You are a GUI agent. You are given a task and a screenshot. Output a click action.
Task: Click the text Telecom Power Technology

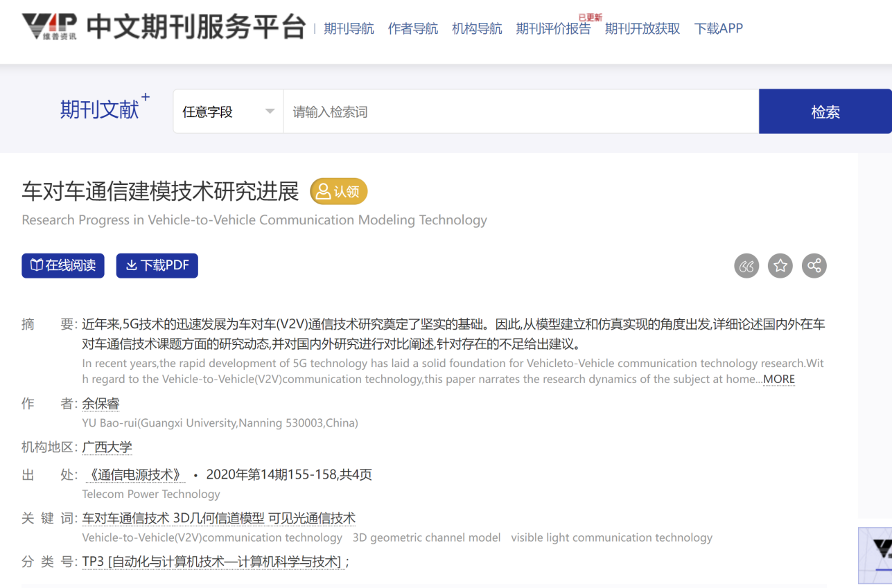151,495
